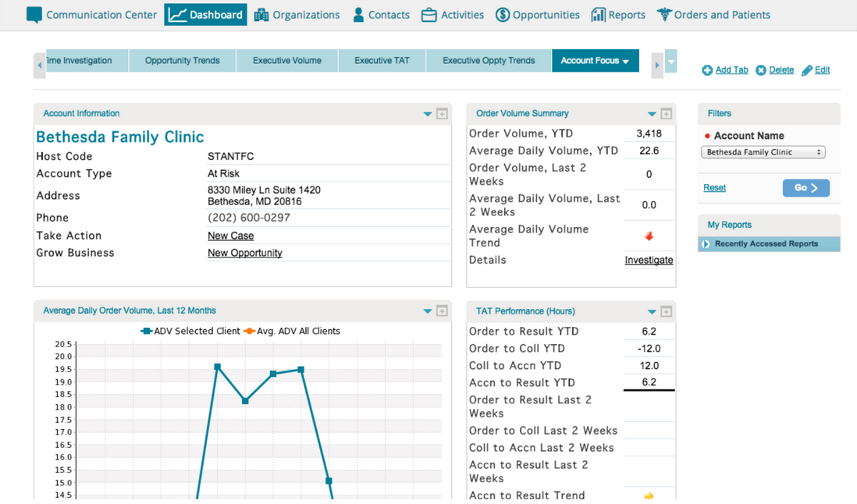The height and width of the screenshot is (504, 857).
Task: Open the Contacts section
Action: (x=382, y=15)
